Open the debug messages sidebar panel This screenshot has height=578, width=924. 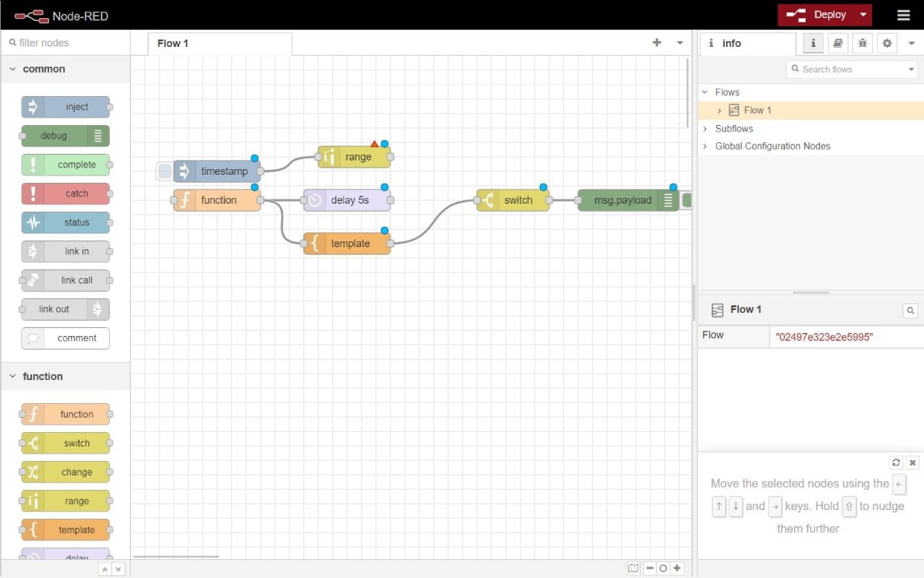[x=862, y=43]
